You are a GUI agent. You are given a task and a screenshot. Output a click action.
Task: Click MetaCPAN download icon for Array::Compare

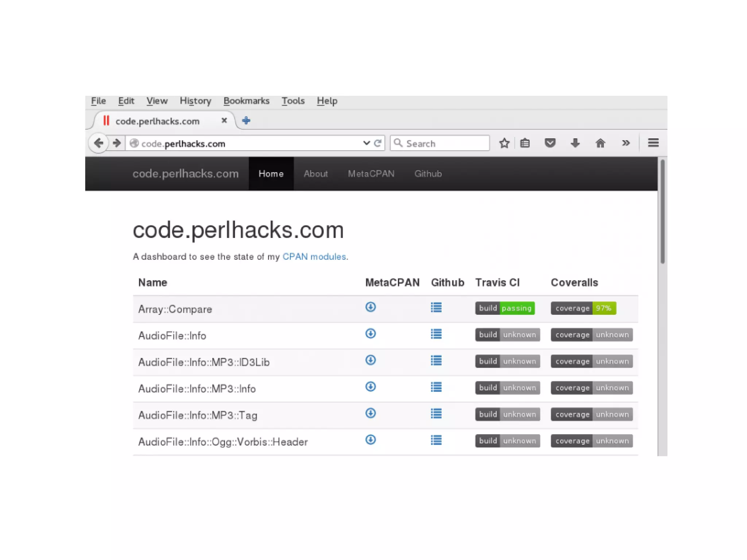point(371,307)
